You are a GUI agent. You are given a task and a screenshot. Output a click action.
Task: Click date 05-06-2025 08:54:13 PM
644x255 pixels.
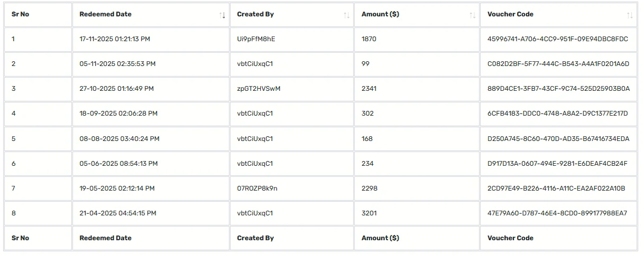(x=118, y=164)
